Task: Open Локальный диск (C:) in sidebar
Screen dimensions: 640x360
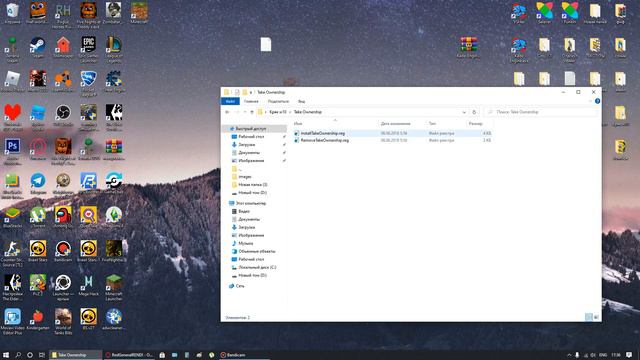Action: pos(257,267)
